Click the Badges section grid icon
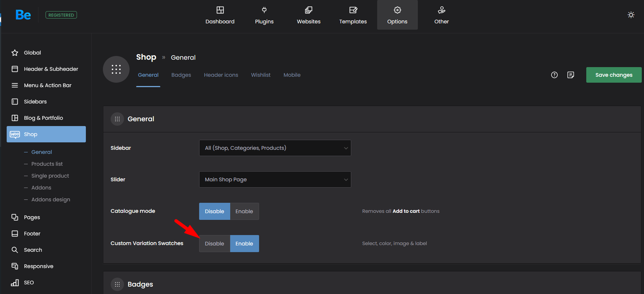Image resolution: width=644 pixels, height=294 pixels. (x=117, y=284)
